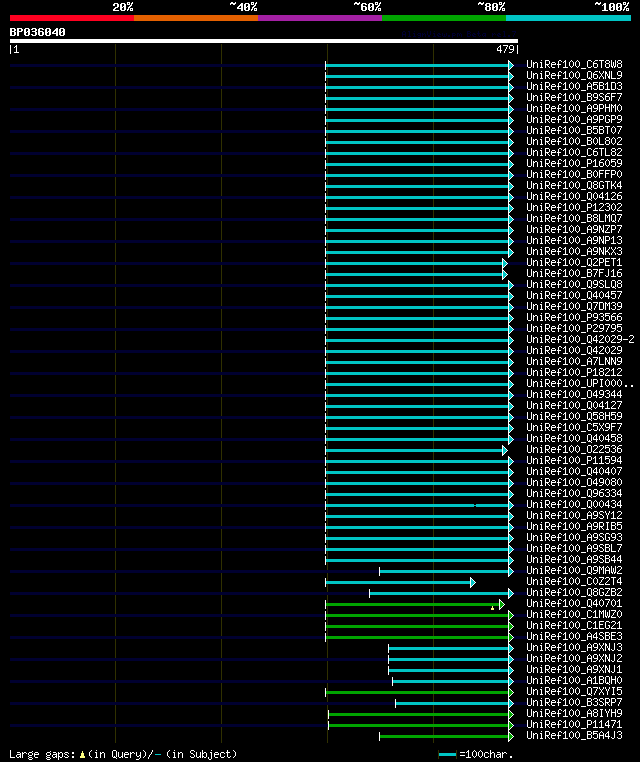The height and width of the screenshot is (762, 640).
Task: Click the yellow query-gap marker on Q40701 row
Action: [493, 607]
